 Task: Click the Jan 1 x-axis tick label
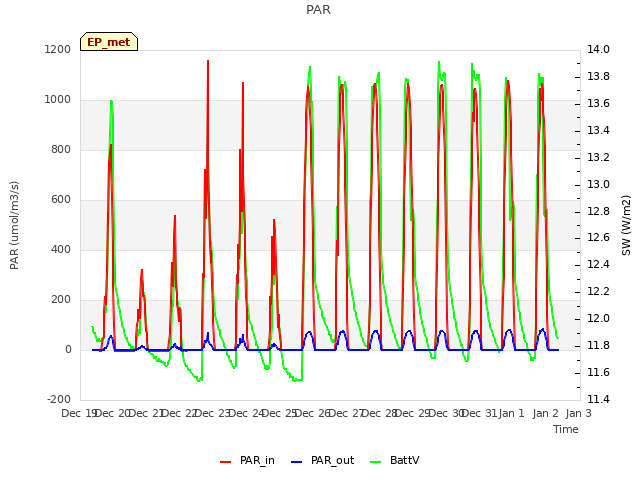511,413
